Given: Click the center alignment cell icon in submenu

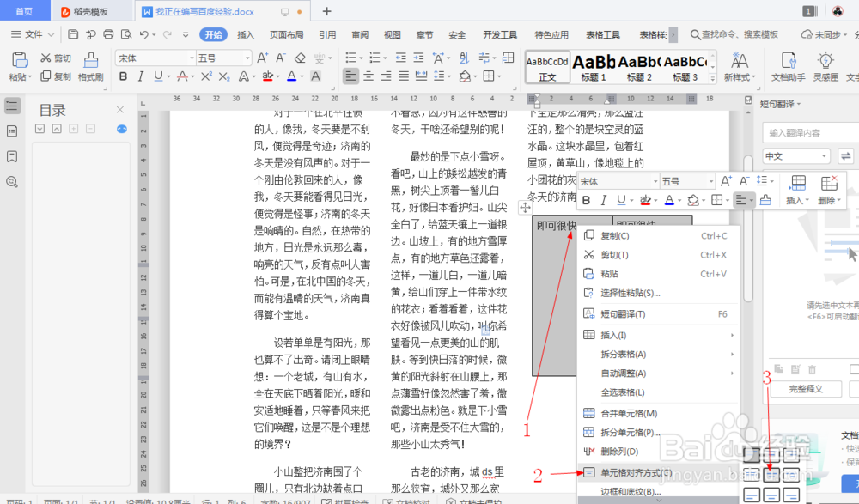Looking at the screenshot, I should click(x=771, y=474).
